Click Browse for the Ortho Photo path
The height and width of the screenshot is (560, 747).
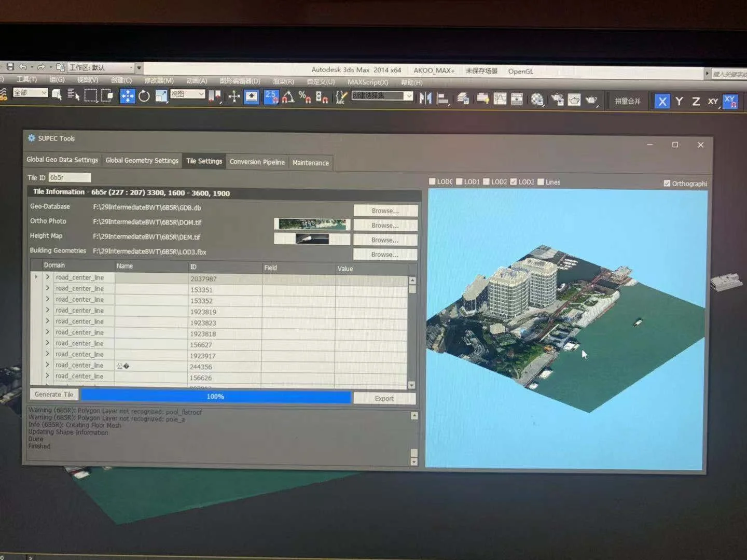tap(385, 225)
